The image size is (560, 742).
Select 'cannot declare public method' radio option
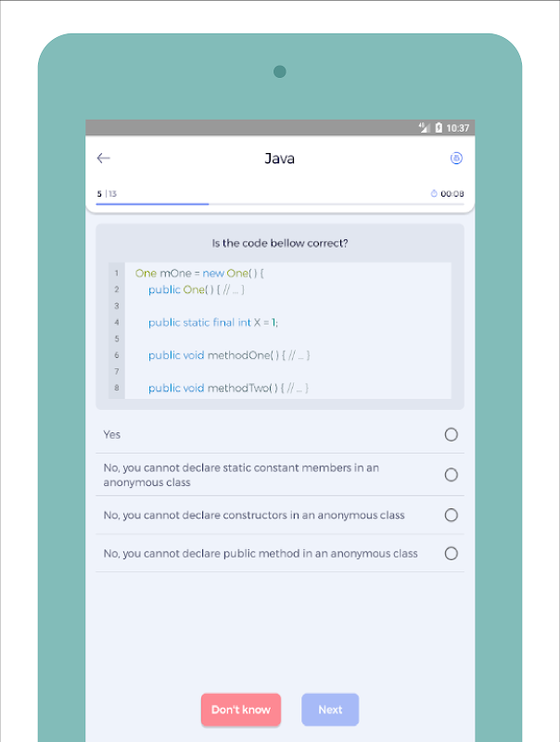pyautogui.click(x=452, y=553)
